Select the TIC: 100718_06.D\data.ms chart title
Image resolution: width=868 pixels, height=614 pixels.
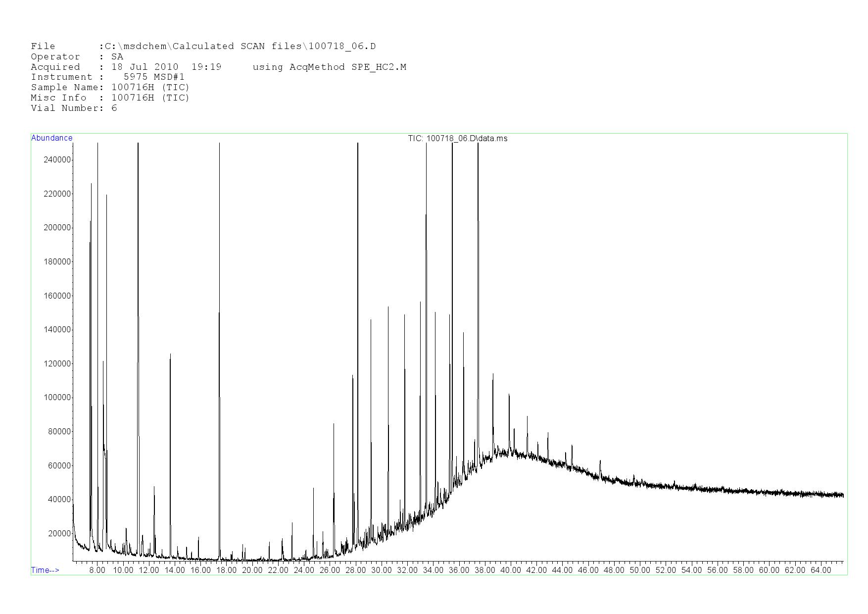[x=457, y=139]
